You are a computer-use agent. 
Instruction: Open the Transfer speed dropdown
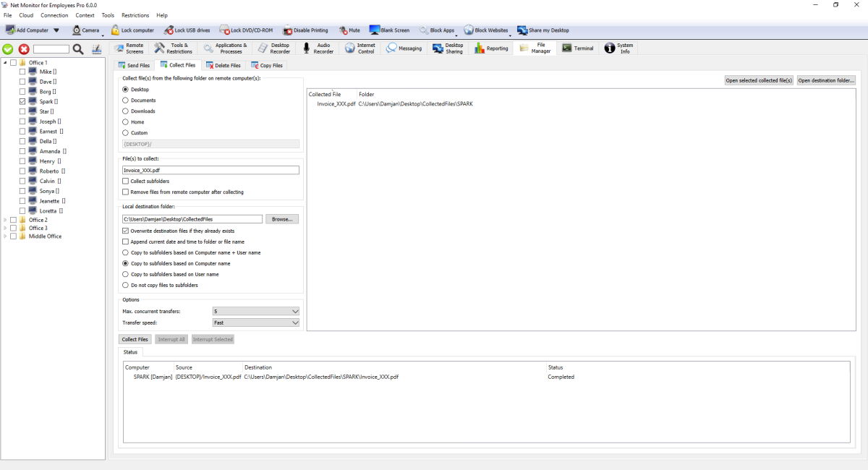tap(255, 322)
